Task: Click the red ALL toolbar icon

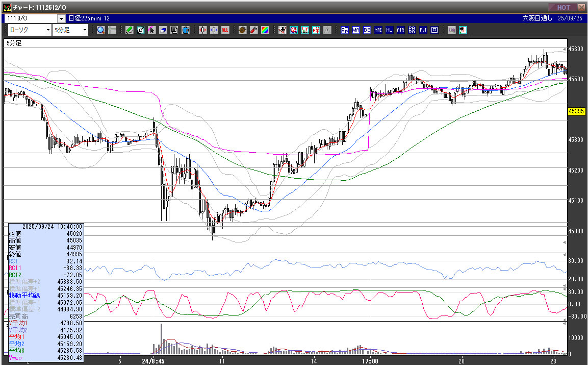Action: [225, 30]
